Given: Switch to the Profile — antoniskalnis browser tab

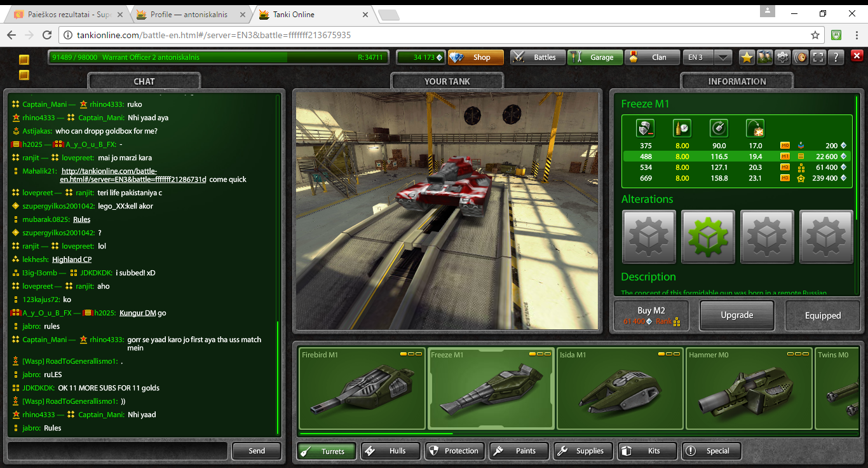Looking at the screenshot, I should tap(189, 15).
